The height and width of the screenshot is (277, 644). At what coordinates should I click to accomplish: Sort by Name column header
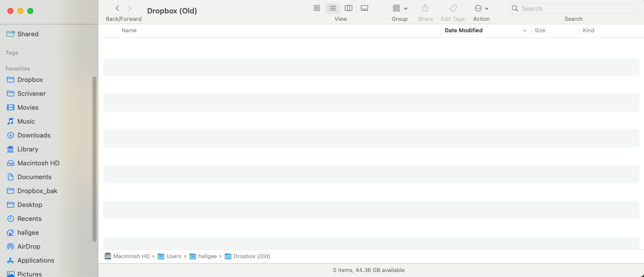click(129, 30)
